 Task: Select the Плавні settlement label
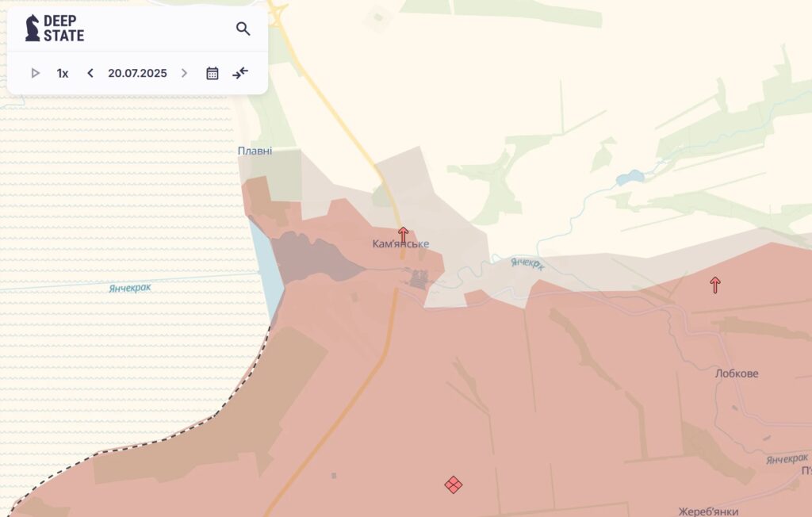coord(255,151)
